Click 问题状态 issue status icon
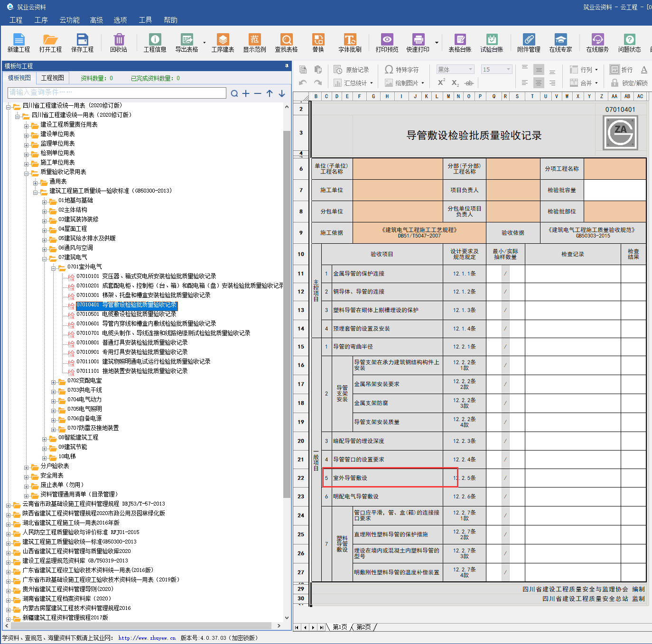The image size is (652, 644). coord(629,43)
